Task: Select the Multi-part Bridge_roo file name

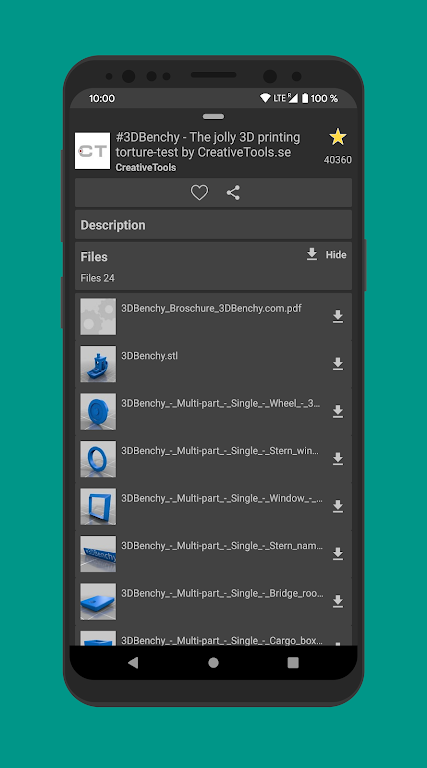Action: tap(222, 593)
